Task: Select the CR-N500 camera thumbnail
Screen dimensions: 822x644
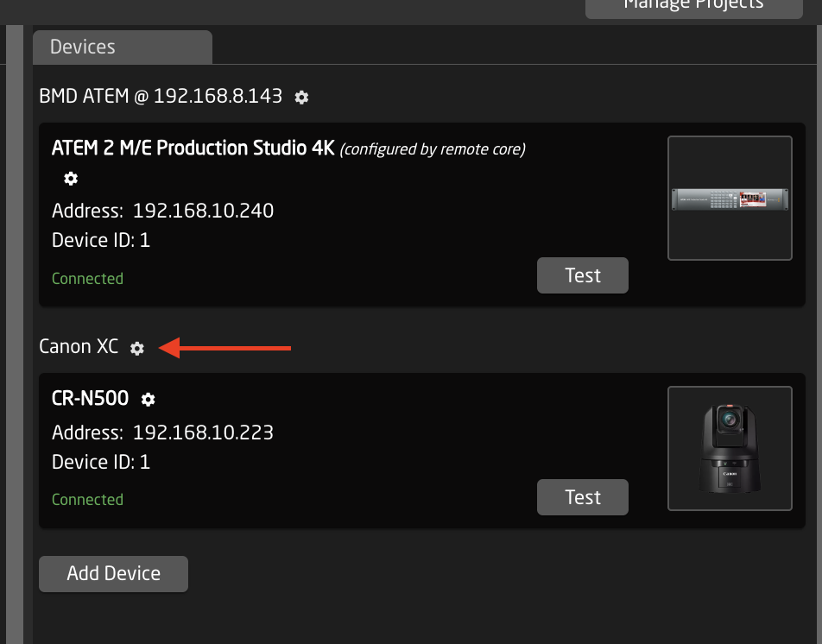Action: pos(729,447)
